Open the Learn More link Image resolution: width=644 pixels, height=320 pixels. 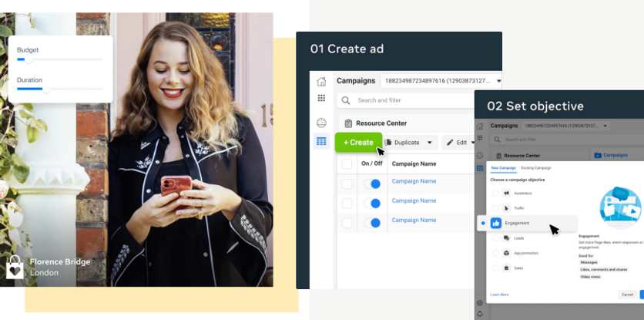pyautogui.click(x=499, y=295)
